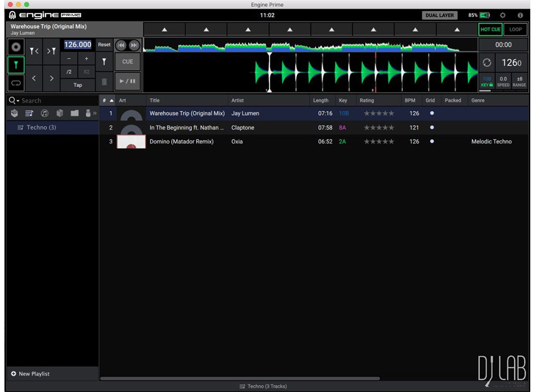Screen dimensions: 535x392
Task: Select the vinyl platter mode icon
Action: coord(16,47)
